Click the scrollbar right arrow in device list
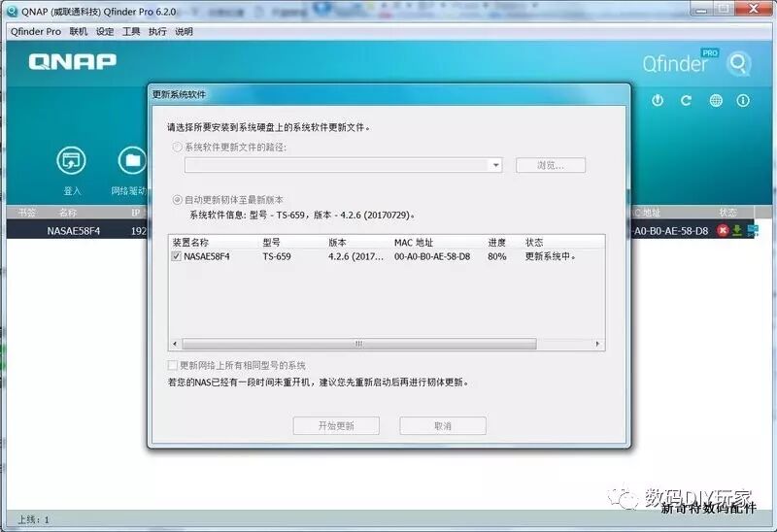 coord(597,344)
